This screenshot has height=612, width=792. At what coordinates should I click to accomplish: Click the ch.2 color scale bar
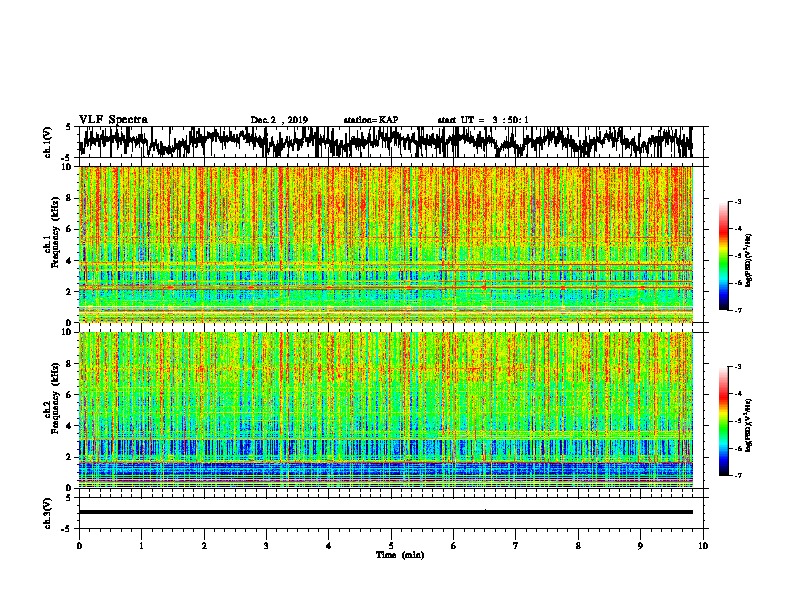tap(723, 421)
